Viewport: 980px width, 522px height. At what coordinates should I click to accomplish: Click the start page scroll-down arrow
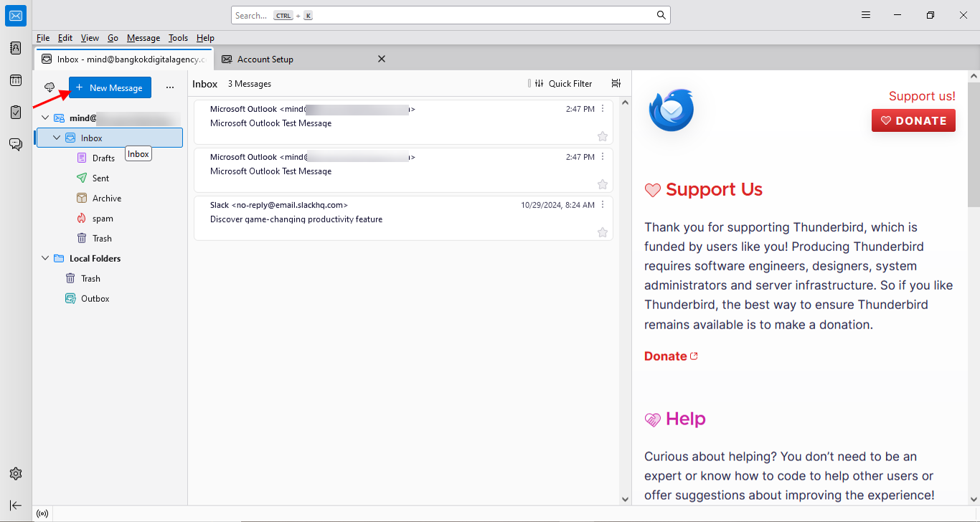point(974,499)
